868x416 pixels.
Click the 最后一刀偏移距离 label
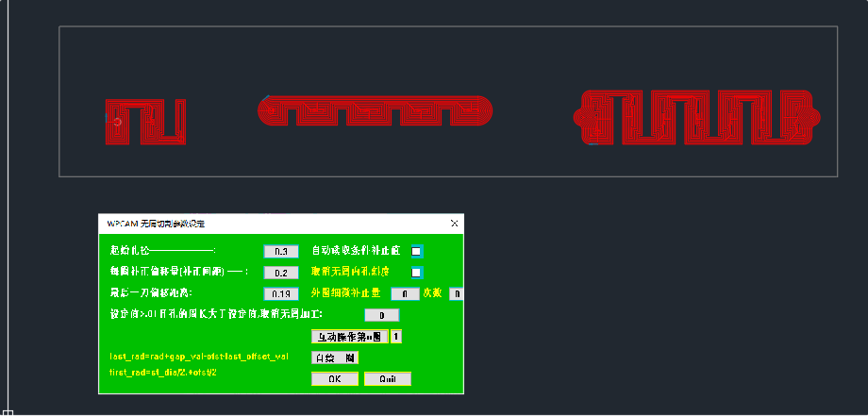151,292
